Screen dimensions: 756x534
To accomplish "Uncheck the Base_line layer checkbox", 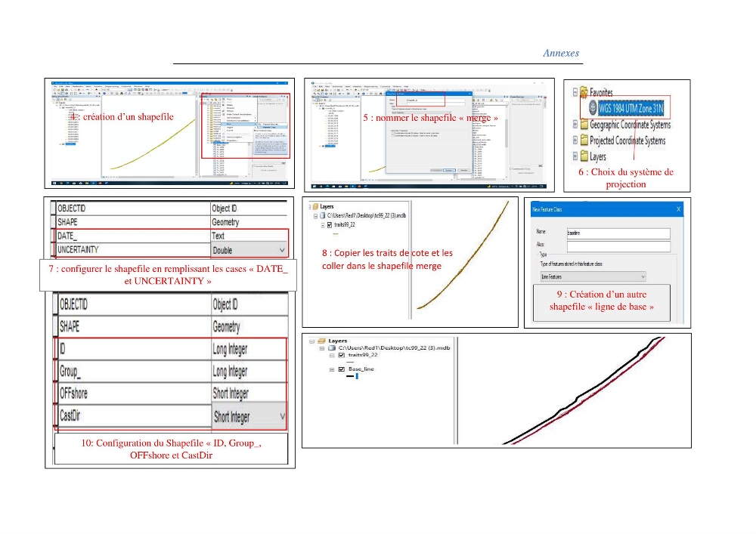I will pyautogui.click(x=342, y=369).
